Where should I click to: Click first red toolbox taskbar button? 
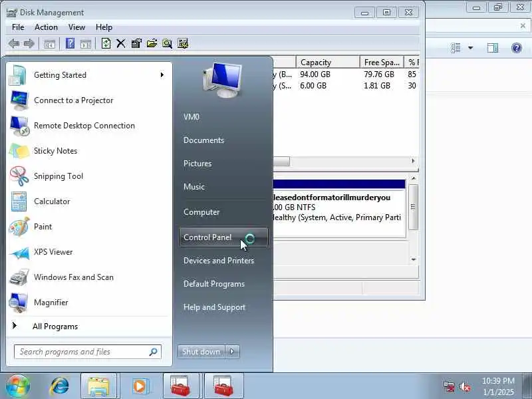point(181,386)
